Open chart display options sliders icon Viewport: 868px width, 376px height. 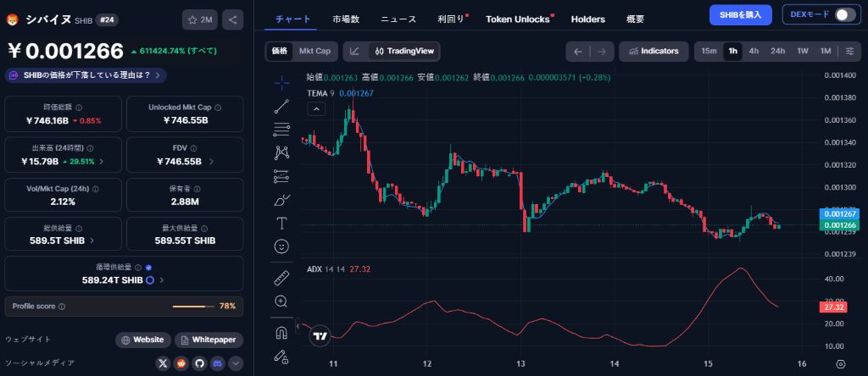[849, 52]
